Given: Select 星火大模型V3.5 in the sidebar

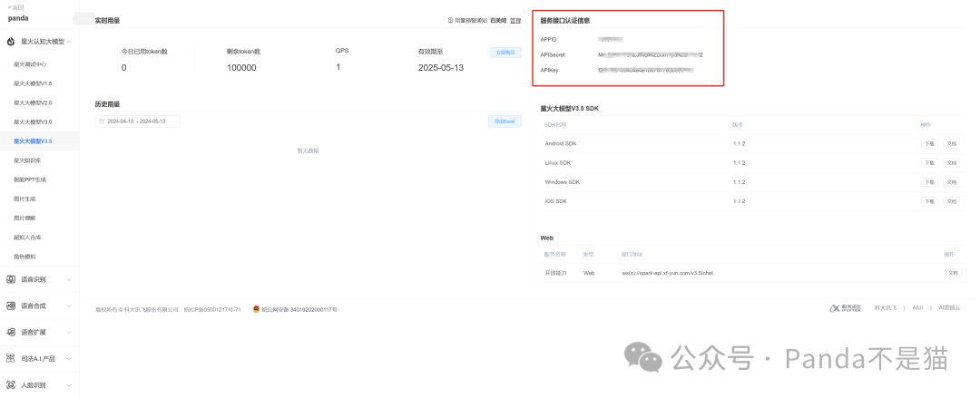Looking at the screenshot, I should [x=33, y=141].
